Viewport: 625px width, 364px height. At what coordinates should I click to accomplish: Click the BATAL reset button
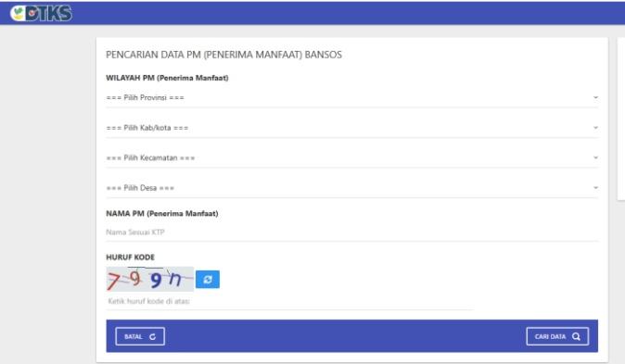pyautogui.click(x=140, y=336)
